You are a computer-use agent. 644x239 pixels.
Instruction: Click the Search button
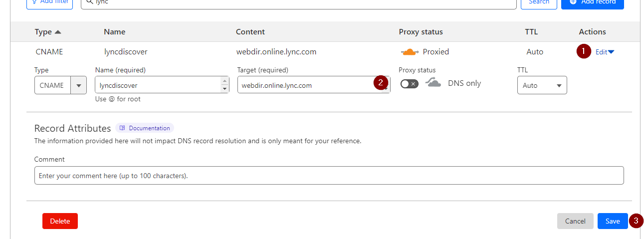click(x=539, y=2)
